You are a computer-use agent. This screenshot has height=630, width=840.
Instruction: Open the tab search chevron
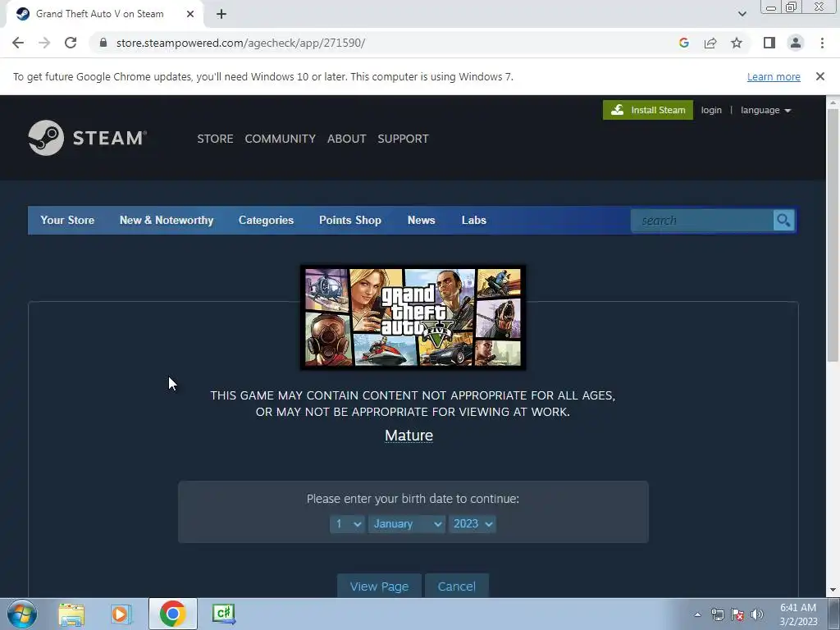click(x=742, y=14)
